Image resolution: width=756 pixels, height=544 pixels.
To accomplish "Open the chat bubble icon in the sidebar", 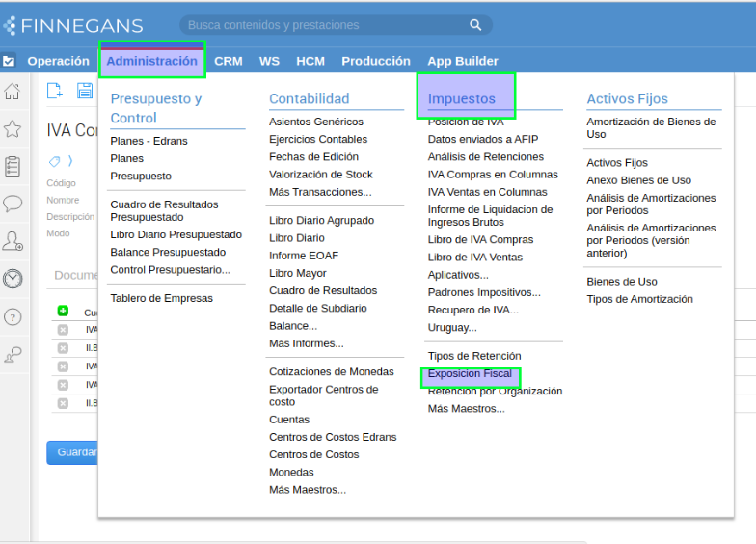I will (x=13, y=204).
